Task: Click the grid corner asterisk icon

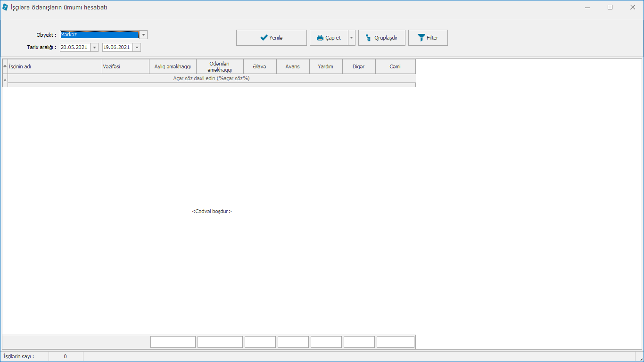Action: pyautogui.click(x=5, y=66)
